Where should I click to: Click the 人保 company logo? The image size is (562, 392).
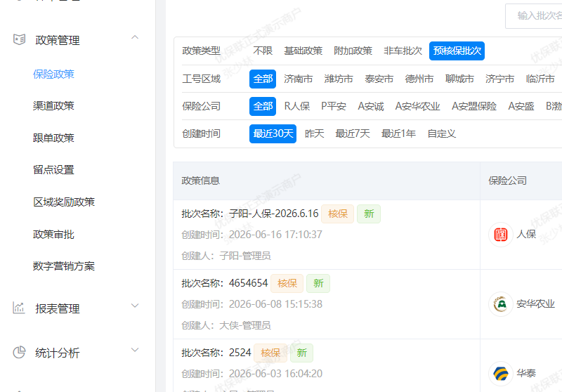click(501, 235)
